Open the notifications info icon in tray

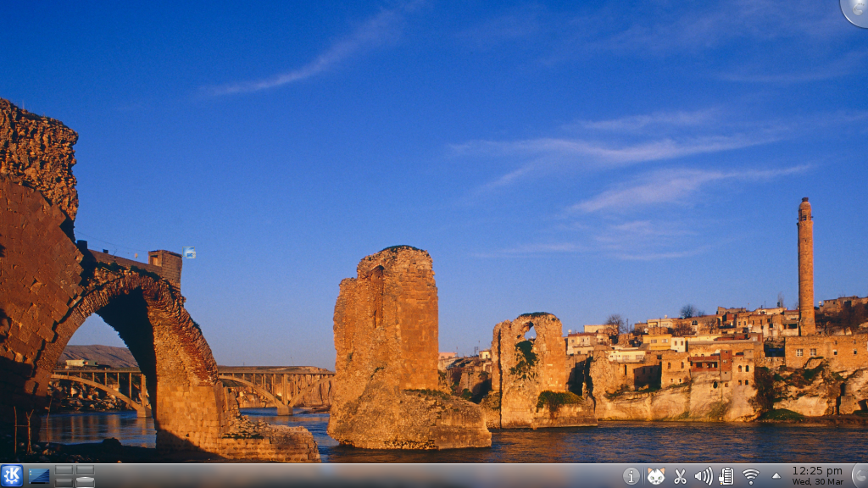tap(631, 476)
